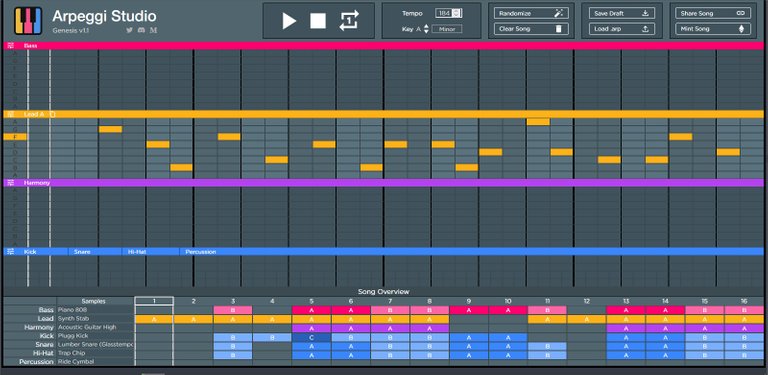The image size is (768, 375).
Task: Click the copy icon next to Lead A
Action: [53, 114]
